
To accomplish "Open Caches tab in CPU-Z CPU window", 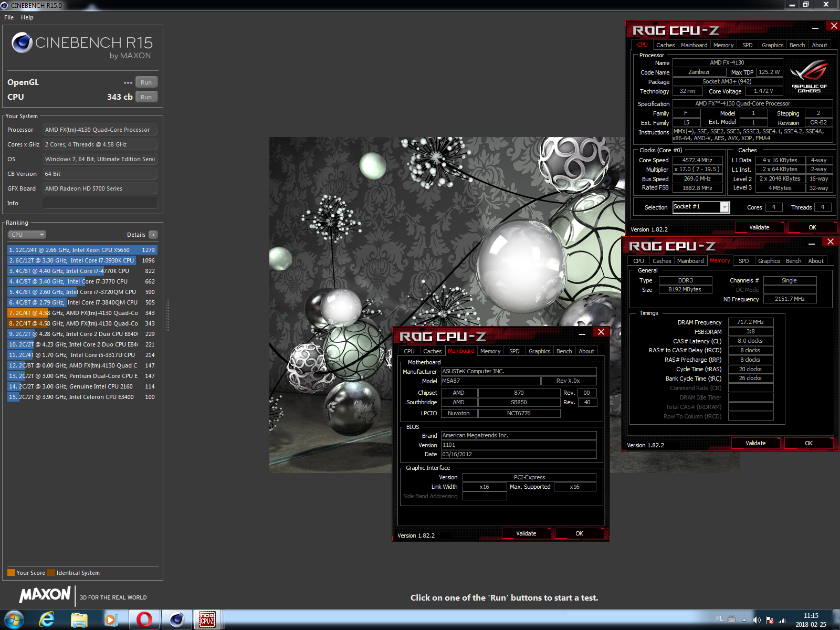I will pyautogui.click(x=665, y=45).
